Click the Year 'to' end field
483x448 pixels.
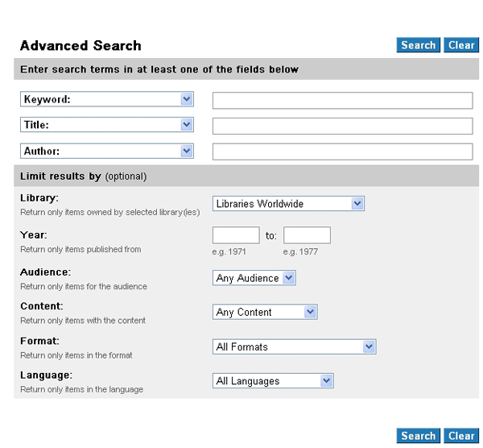pos(307,235)
